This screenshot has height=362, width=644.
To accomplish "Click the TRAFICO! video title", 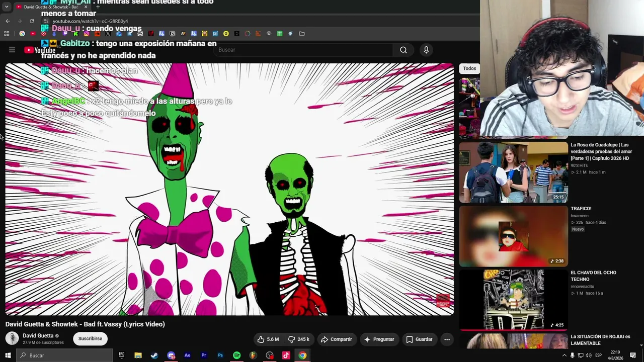I will point(581,209).
